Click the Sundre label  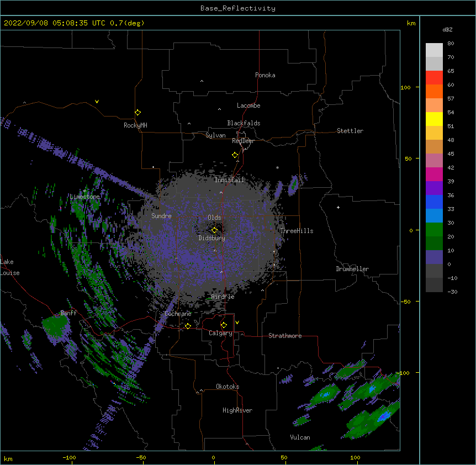(161, 216)
